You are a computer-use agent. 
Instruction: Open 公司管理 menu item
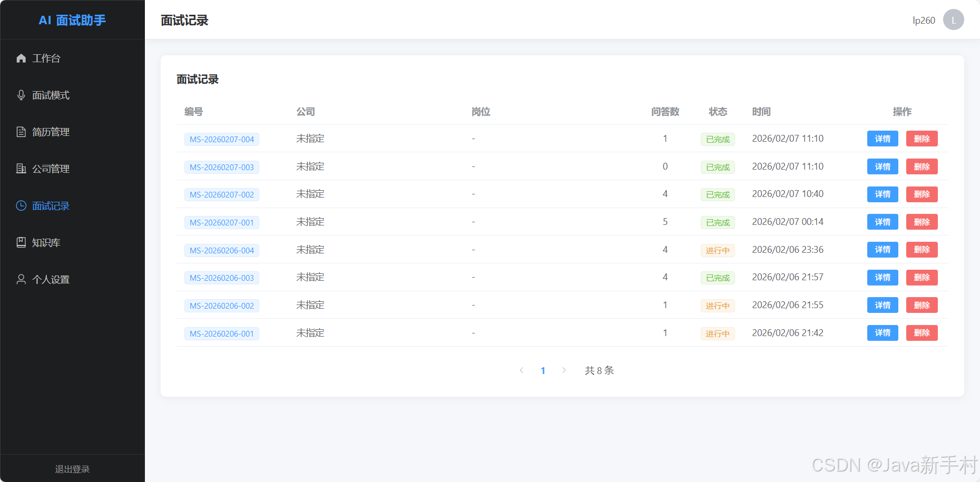click(73, 169)
